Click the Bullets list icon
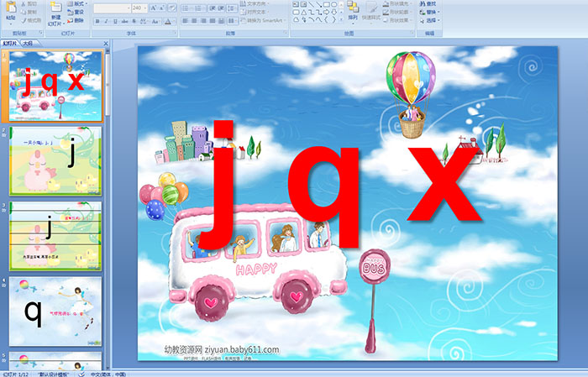588x377 pixels. (x=186, y=8)
